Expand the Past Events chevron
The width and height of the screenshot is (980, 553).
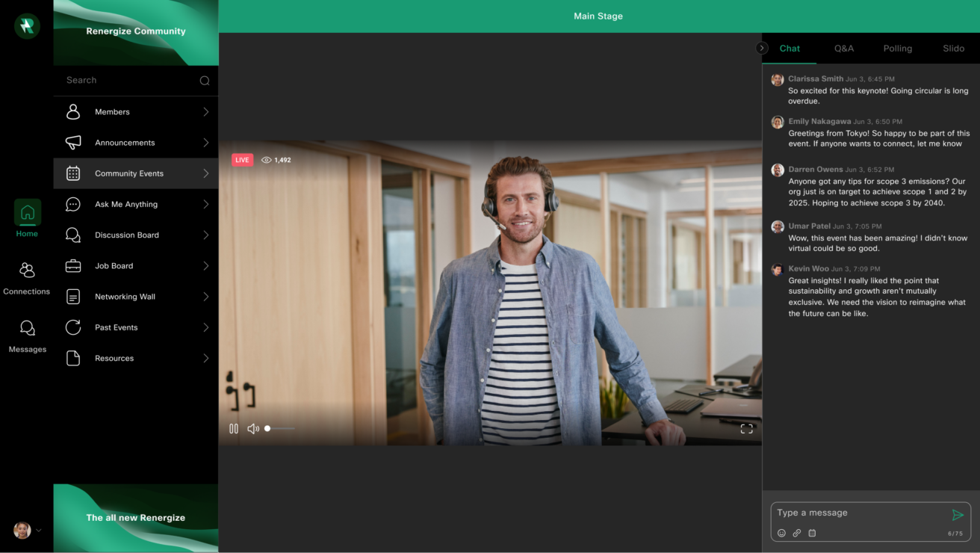point(205,327)
